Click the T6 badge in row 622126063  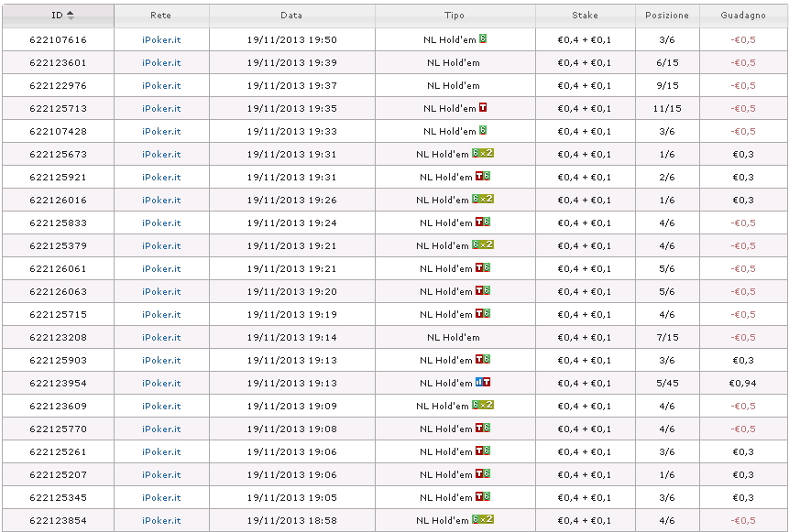[x=483, y=290]
